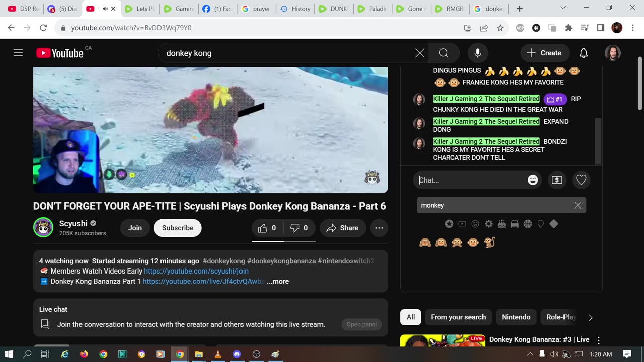This screenshot has width=644, height=362.
Task: Show next filter chips arrow
Action: pyautogui.click(x=591, y=317)
